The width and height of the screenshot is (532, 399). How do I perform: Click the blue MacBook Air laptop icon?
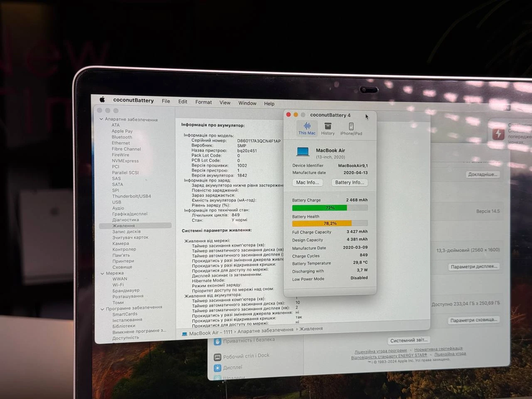tap(302, 151)
